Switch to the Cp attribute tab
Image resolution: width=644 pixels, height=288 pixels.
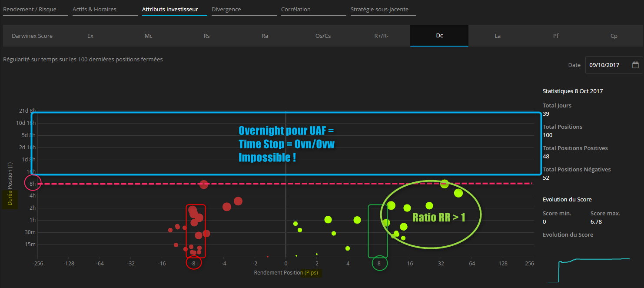point(614,36)
